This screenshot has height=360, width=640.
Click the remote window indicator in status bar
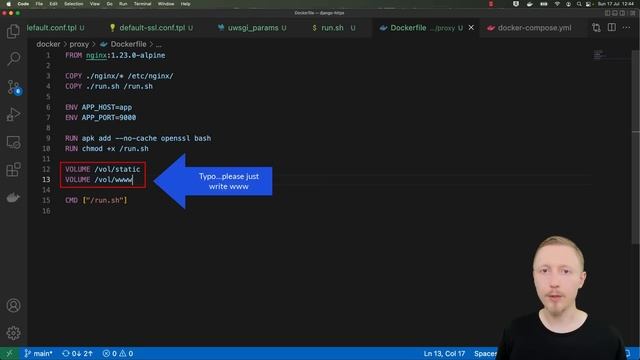(9, 353)
